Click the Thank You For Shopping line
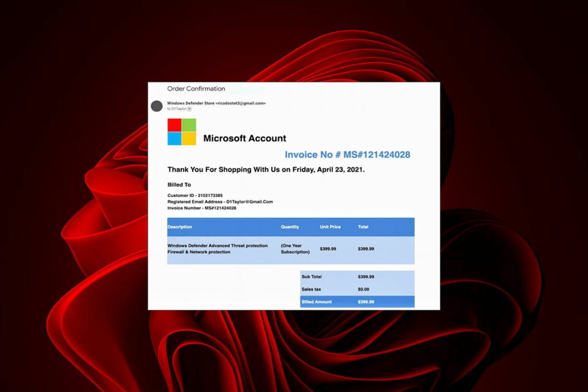The width and height of the screenshot is (588, 392). tap(266, 170)
